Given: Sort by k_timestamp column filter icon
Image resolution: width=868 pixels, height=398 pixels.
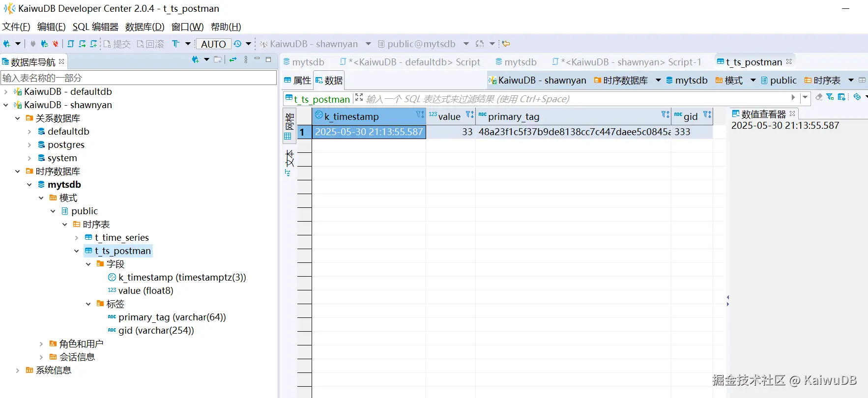Looking at the screenshot, I should click(420, 114).
